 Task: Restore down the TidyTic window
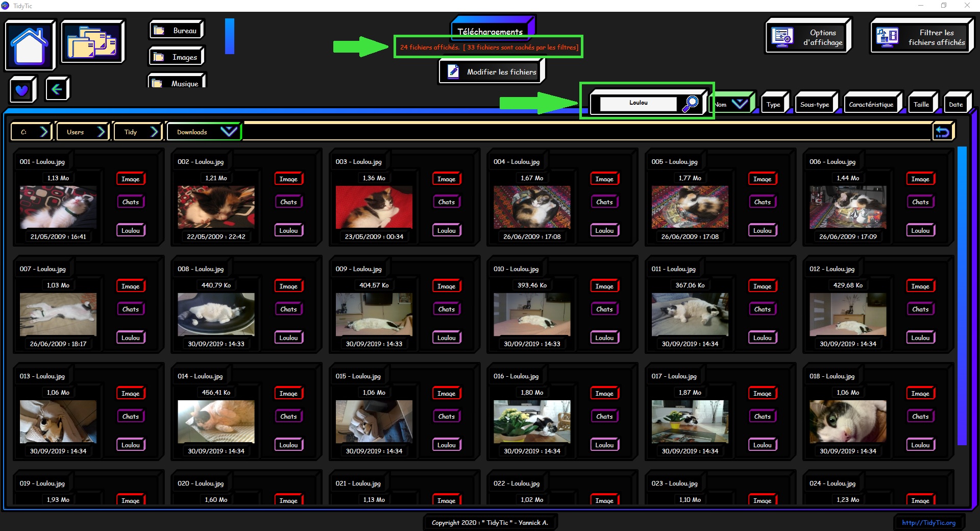pos(944,6)
